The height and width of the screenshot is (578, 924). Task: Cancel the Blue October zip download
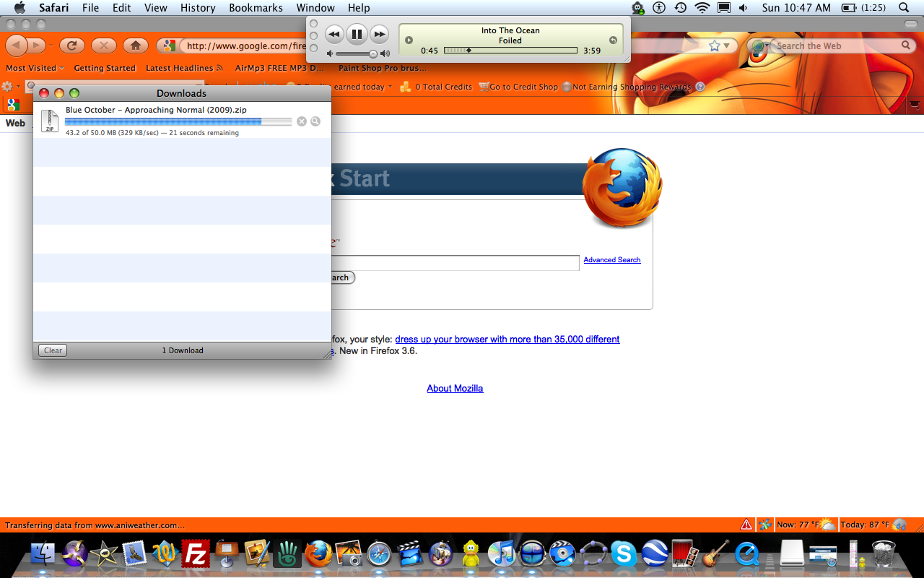[x=302, y=121]
